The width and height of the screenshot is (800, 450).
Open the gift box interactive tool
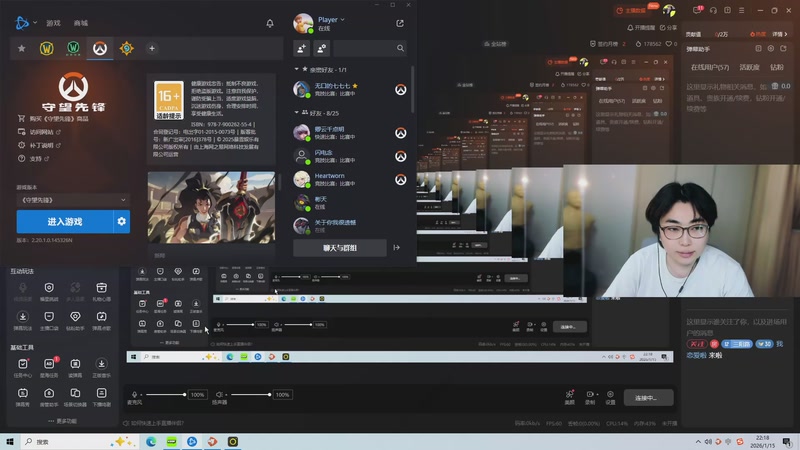point(101,292)
